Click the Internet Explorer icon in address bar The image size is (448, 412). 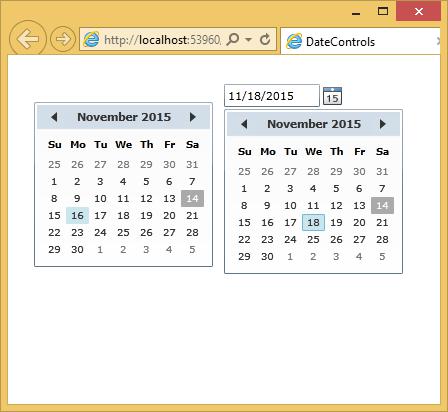91,39
